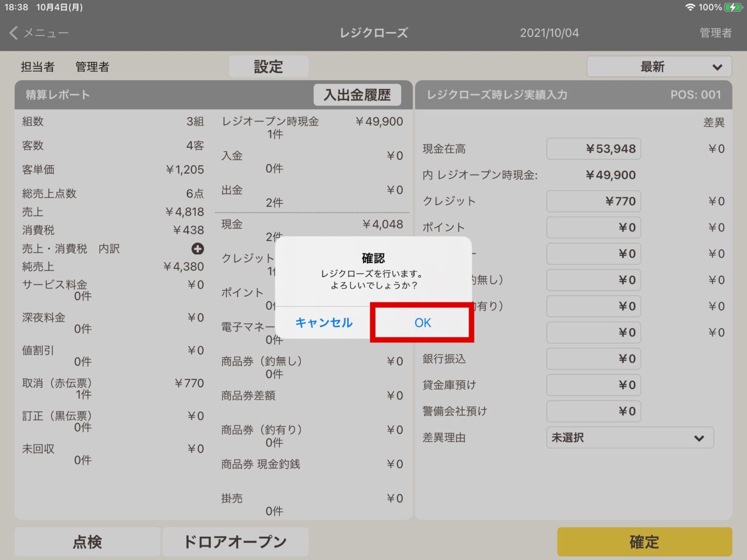747x560 pixels.
Task: Edit the 現金在高 amount field
Action: coord(594,149)
